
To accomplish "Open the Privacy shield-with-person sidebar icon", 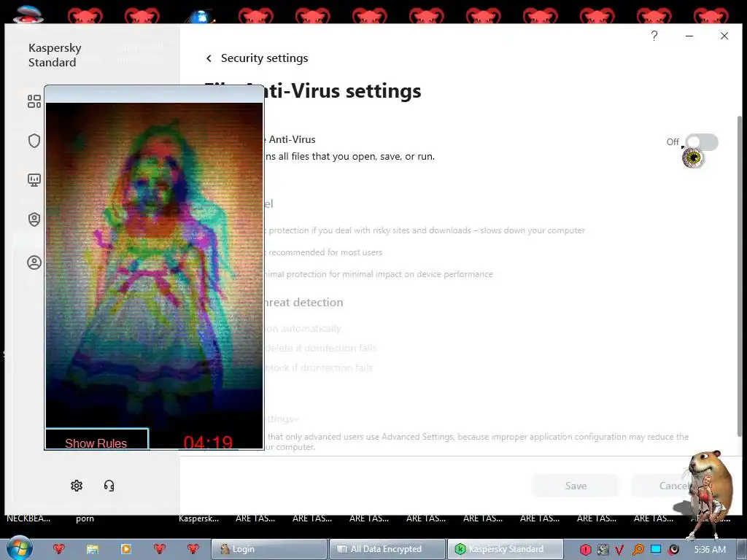I will (x=34, y=219).
